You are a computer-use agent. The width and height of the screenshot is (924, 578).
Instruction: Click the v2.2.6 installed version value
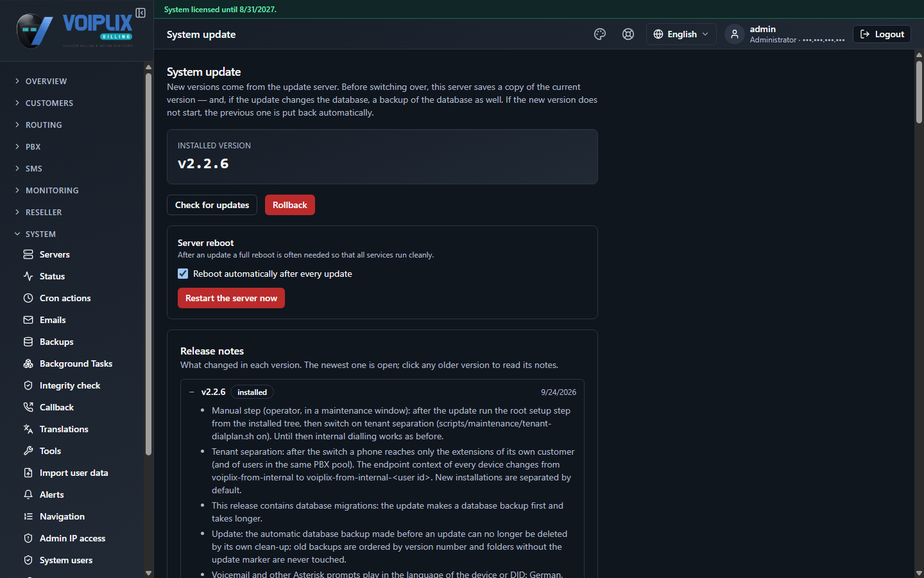(203, 164)
